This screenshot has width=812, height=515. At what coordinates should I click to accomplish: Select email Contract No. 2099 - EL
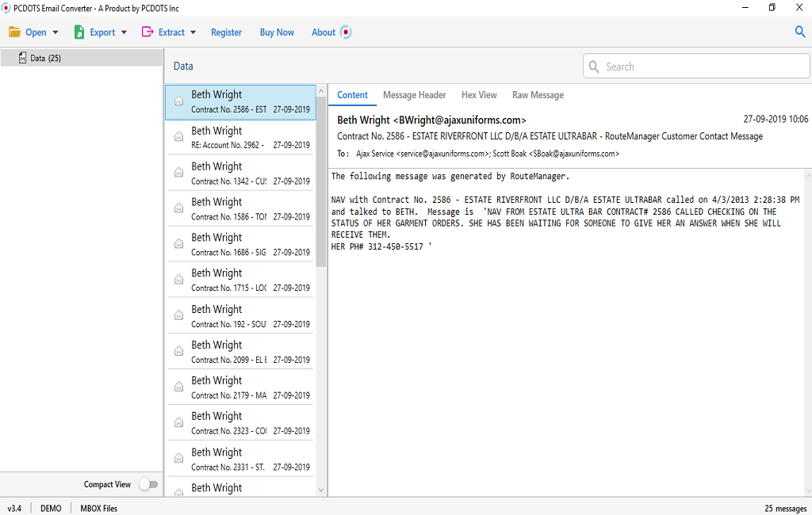pos(240,352)
